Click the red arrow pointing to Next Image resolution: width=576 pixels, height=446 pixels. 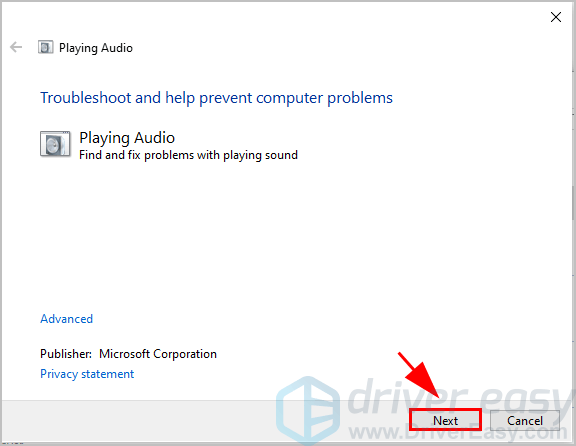coord(419,375)
